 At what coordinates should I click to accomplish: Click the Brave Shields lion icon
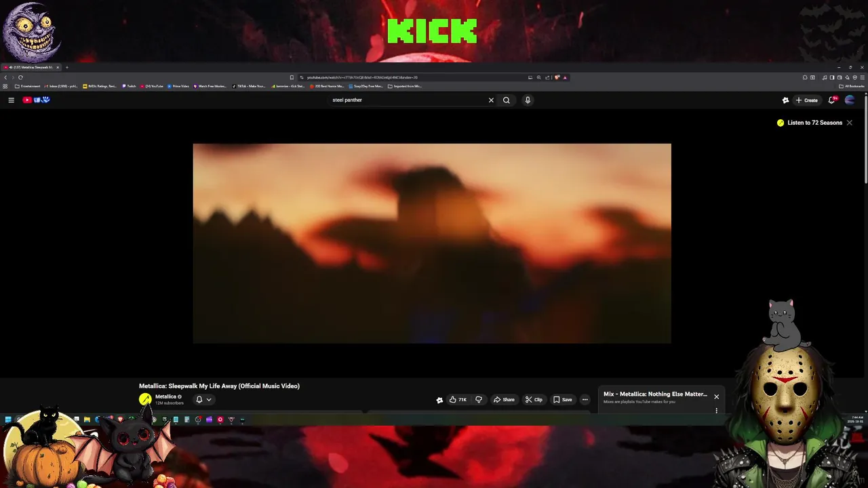point(557,77)
